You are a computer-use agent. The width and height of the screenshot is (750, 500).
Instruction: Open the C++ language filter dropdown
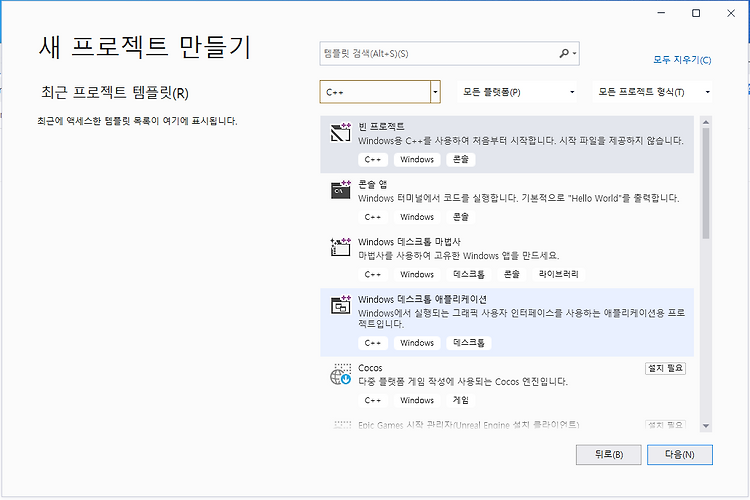tap(435, 92)
